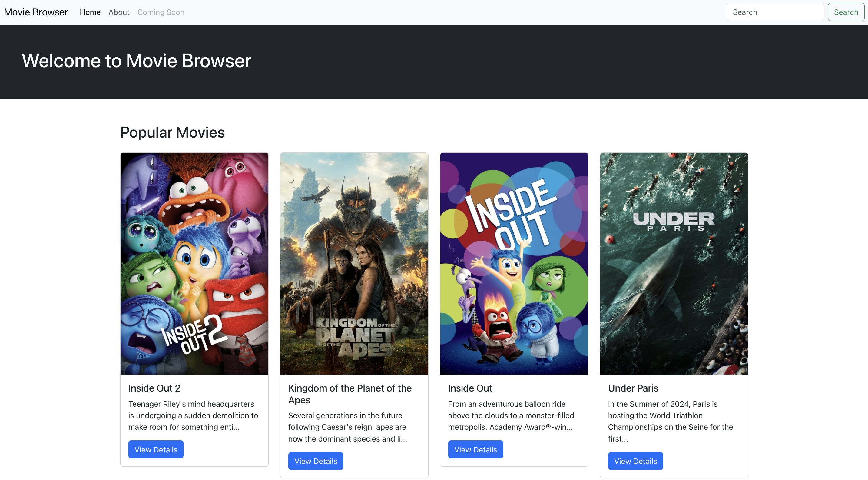
Task: View Details for Kingdom of the Planet of the Apes
Action: pos(316,461)
